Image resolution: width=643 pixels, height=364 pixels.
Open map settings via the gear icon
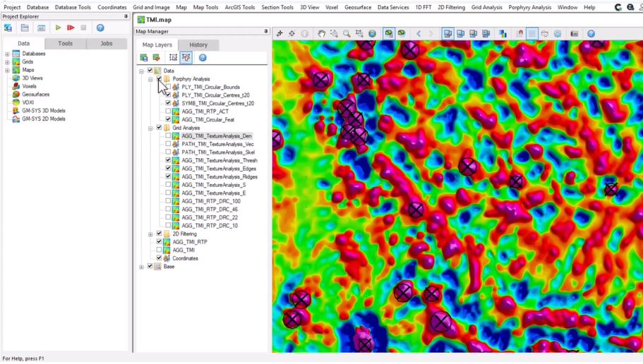click(558, 34)
